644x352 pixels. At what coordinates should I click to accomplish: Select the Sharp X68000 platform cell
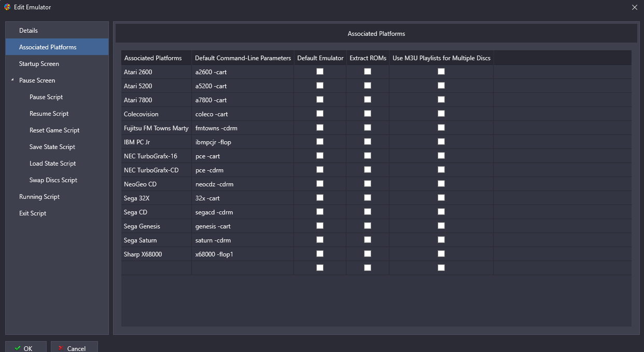(x=157, y=254)
